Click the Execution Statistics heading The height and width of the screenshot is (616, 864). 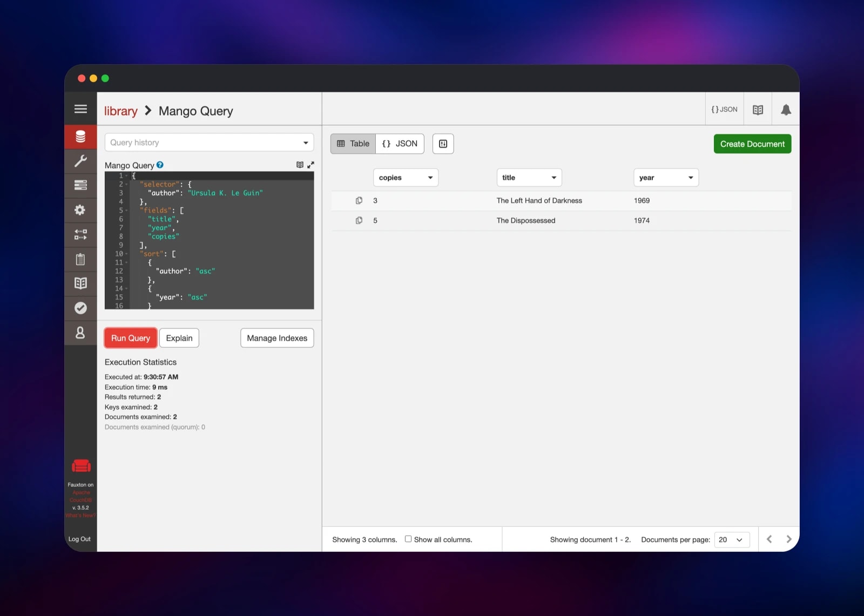pyautogui.click(x=140, y=362)
